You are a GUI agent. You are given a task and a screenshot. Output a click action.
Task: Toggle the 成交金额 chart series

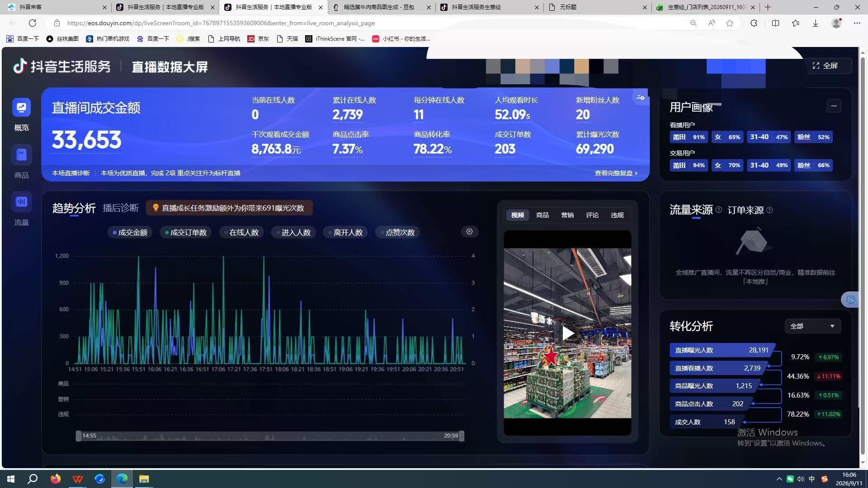[130, 233]
